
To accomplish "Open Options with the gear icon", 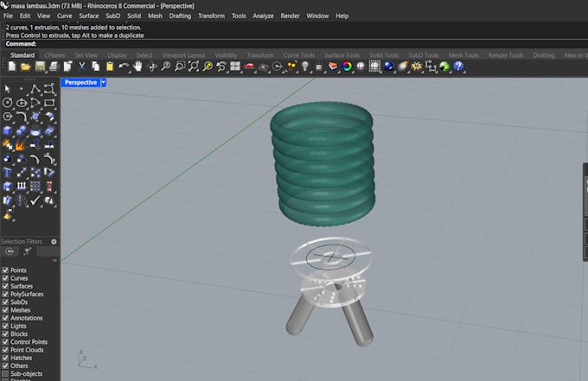I will point(417,67).
